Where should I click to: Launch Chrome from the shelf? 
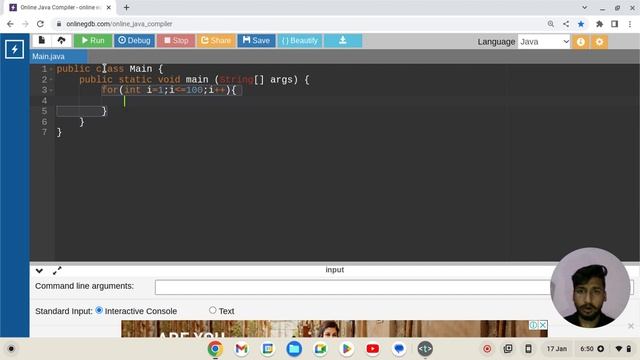coord(215,349)
